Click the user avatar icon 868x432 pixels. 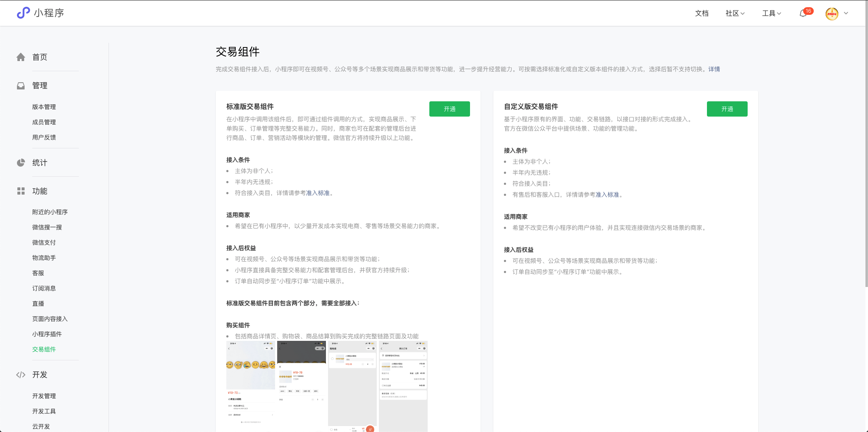pyautogui.click(x=832, y=14)
